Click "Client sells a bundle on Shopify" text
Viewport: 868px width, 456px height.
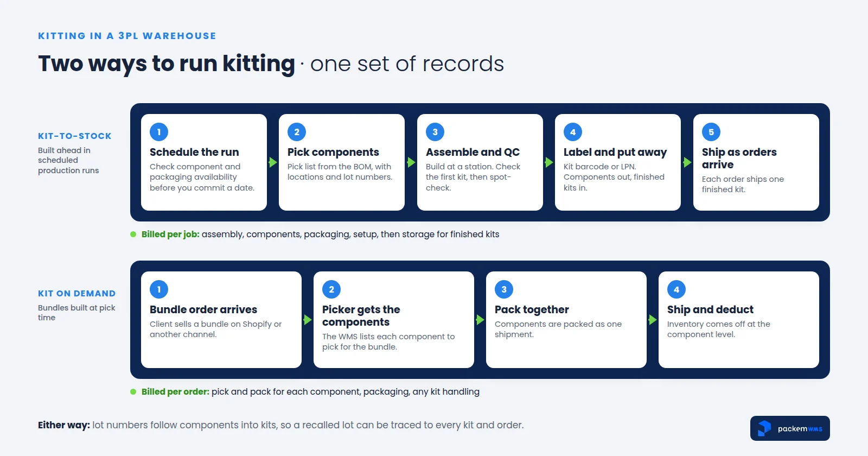tap(216, 329)
